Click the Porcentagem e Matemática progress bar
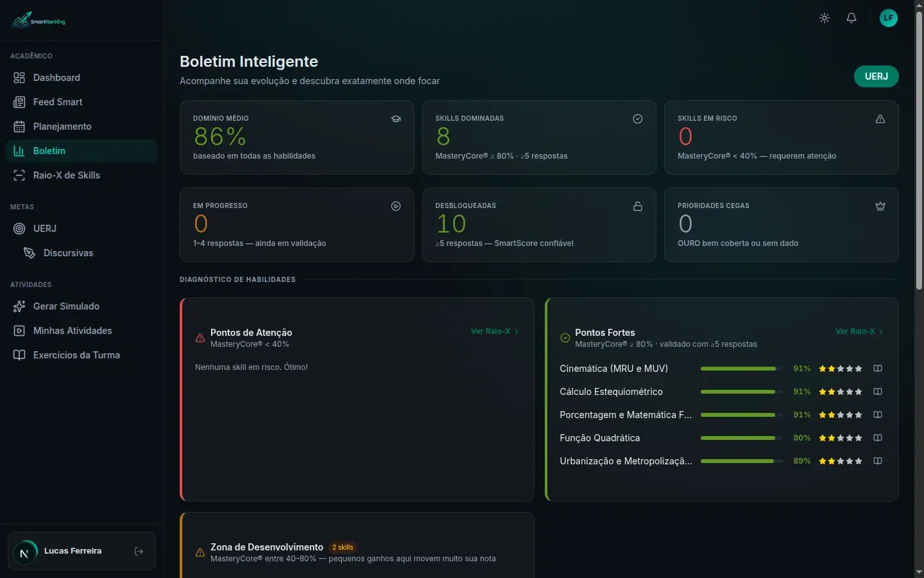924x578 pixels. [742, 415]
